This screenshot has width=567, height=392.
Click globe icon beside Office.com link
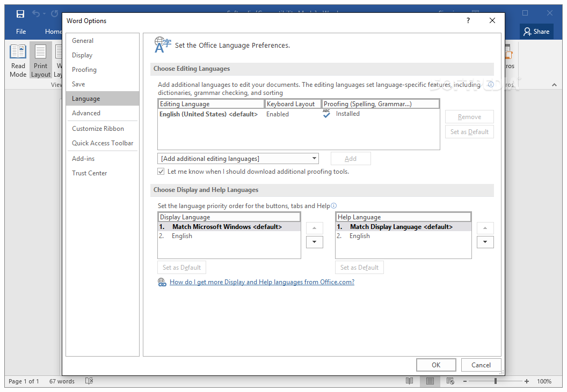pos(162,282)
